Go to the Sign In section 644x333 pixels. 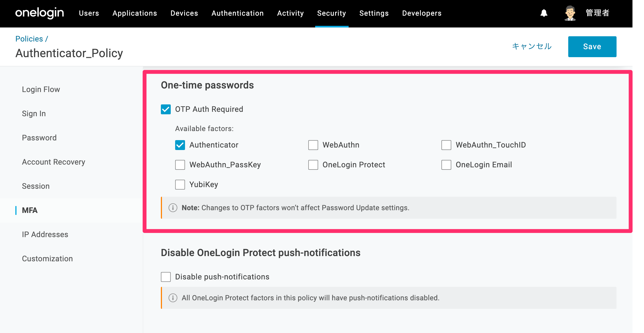[34, 113]
